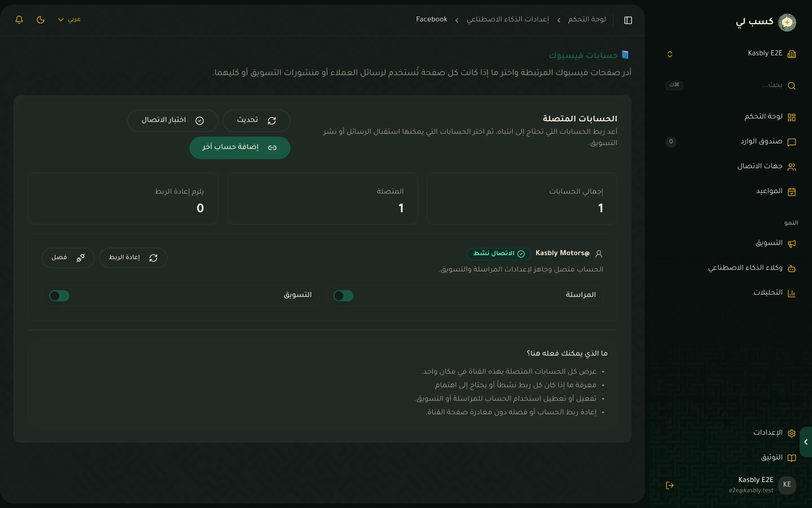The image size is (812, 508).
Task: Open جهات الاتصال in the sidebar
Action: click(731, 167)
